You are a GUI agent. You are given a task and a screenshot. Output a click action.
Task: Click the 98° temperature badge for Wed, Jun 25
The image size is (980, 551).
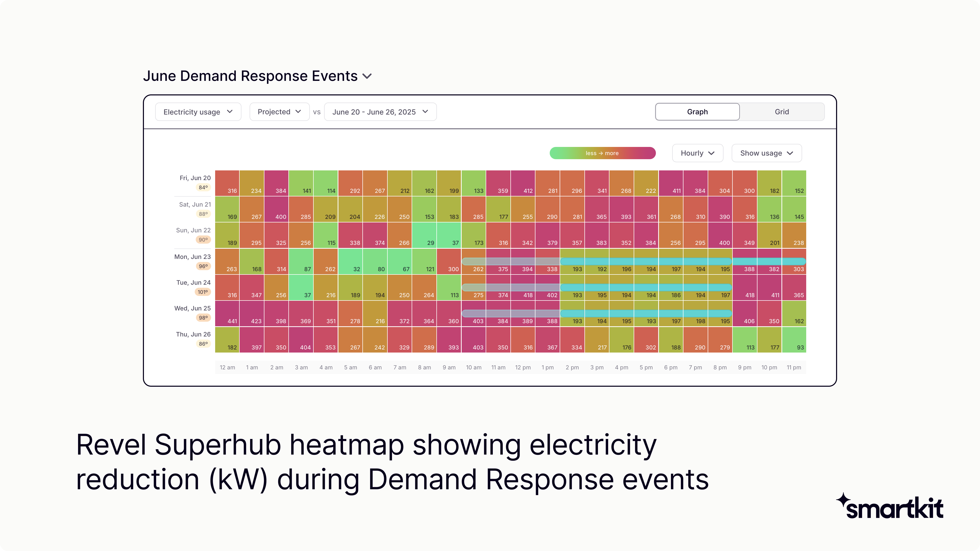click(x=203, y=318)
